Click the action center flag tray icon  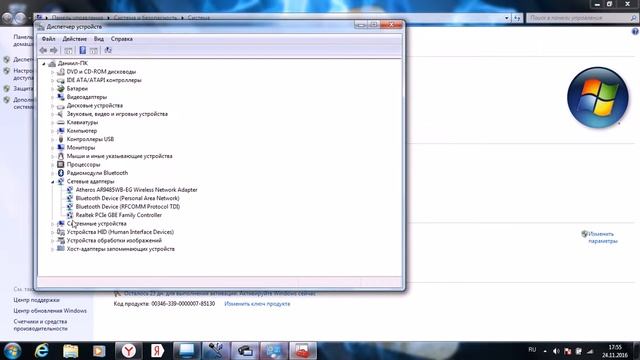point(567,351)
